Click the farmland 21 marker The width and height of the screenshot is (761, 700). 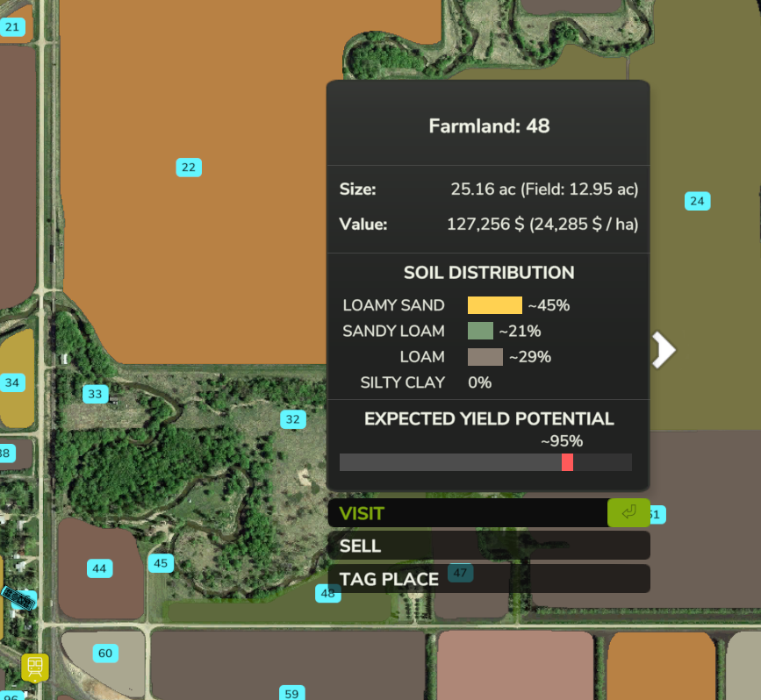tap(12, 27)
